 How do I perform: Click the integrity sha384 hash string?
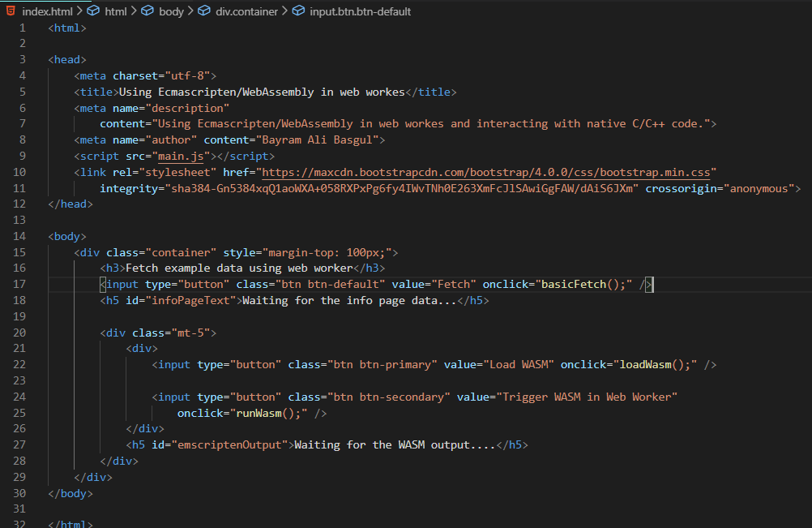coord(402,188)
